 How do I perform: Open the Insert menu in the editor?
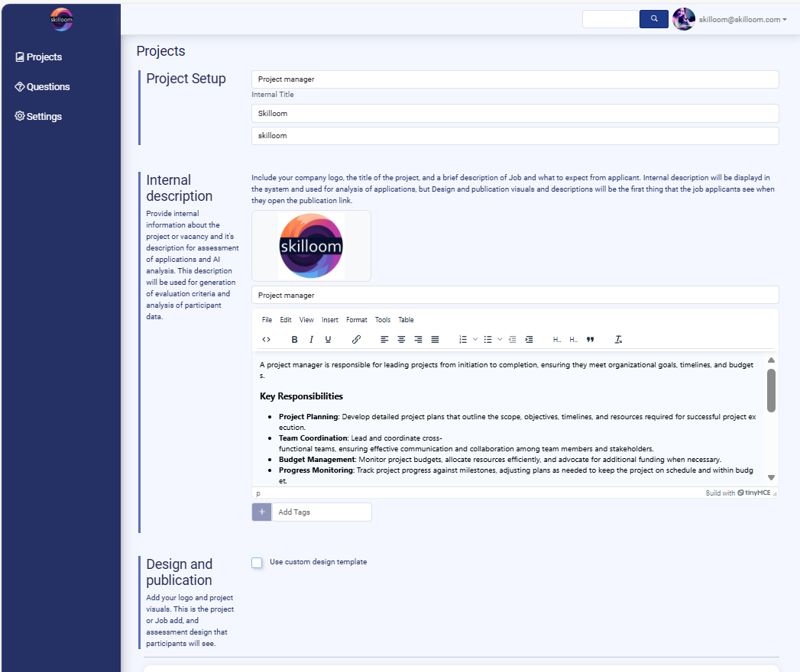tap(330, 320)
